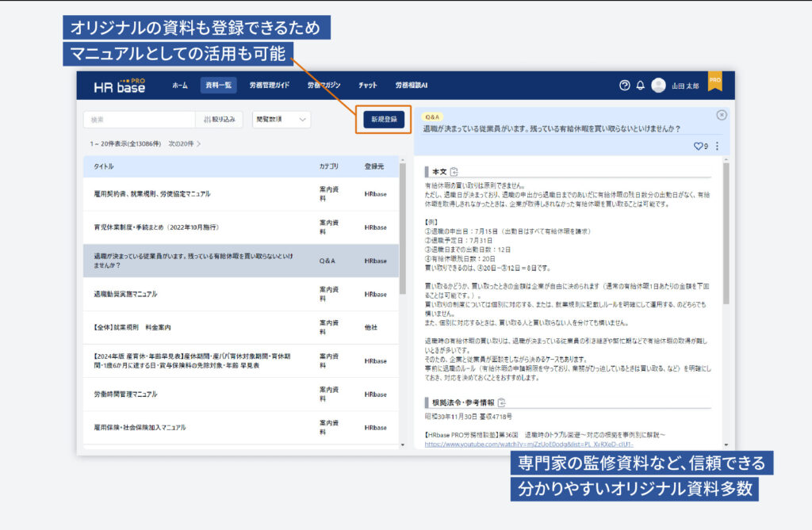This screenshot has height=530, width=812.
Task: Click the 新規登録 button
Action: tap(383, 120)
